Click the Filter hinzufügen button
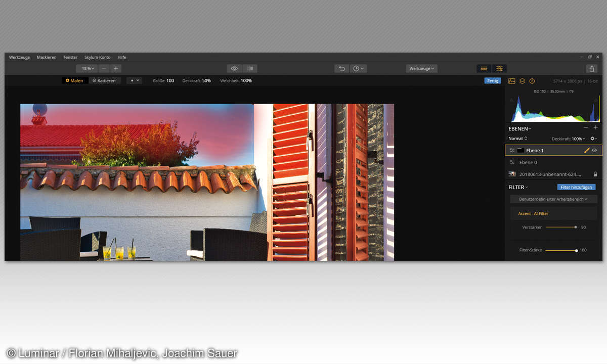Image resolution: width=607 pixels, height=364 pixels. pyautogui.click(x=576, y=187)
